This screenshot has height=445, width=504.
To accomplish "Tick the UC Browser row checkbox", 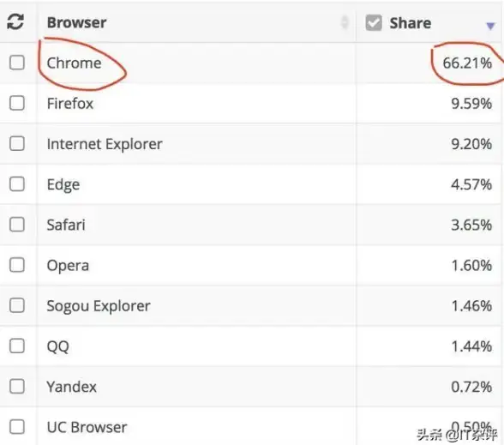I will coord(17,427).
